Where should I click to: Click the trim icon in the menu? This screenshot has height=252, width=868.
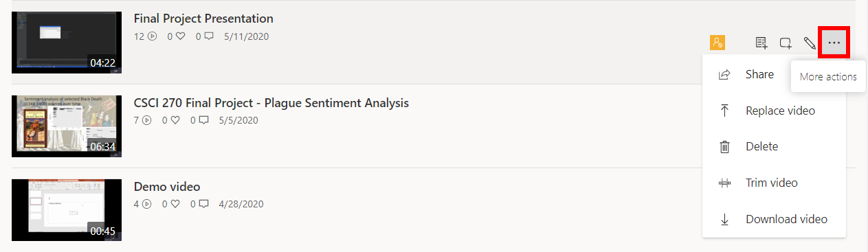click(724, 183)
